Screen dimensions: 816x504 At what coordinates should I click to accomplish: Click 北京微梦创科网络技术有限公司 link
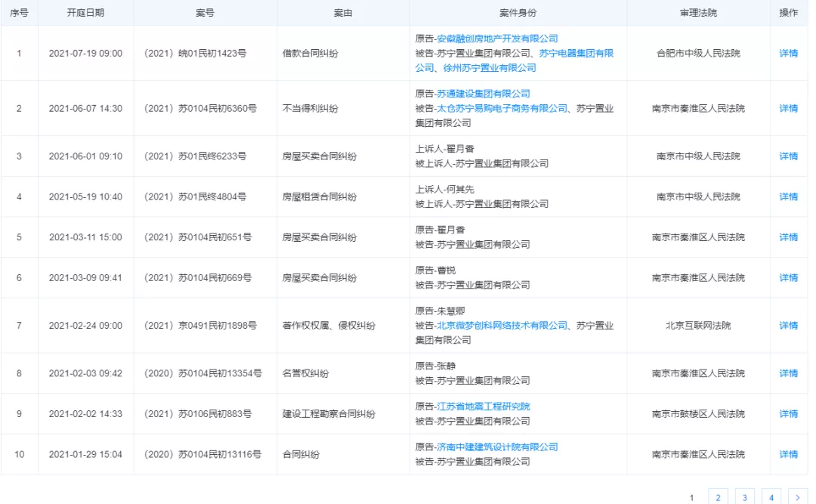click(502, 325)
